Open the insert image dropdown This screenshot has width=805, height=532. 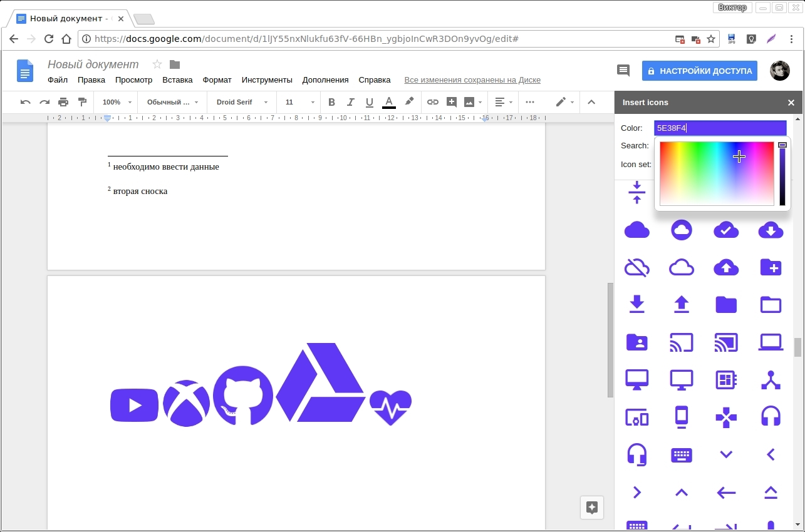pos(473,102)
